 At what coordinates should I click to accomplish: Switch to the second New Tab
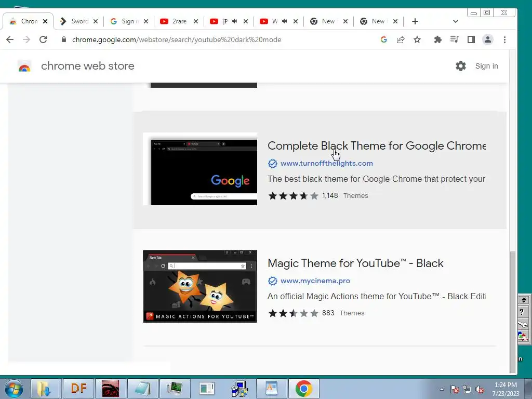tap(375, 21)
